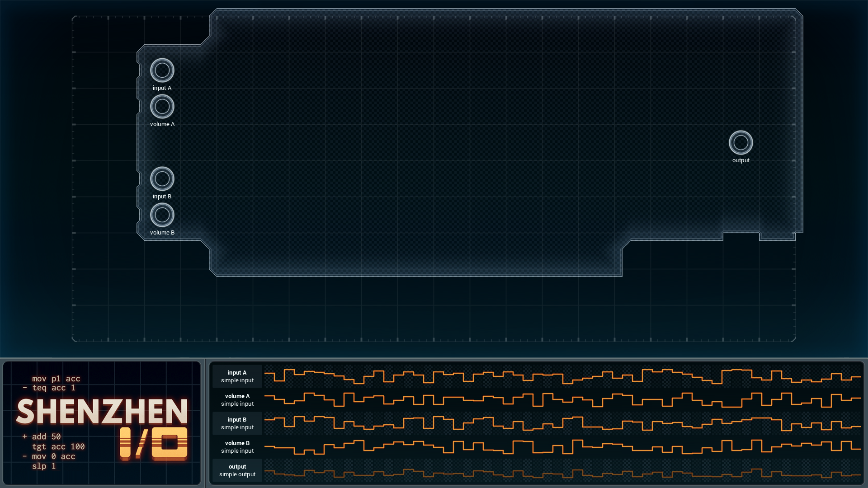Click the SHENZHEN I/O logo

coord(102,428)
